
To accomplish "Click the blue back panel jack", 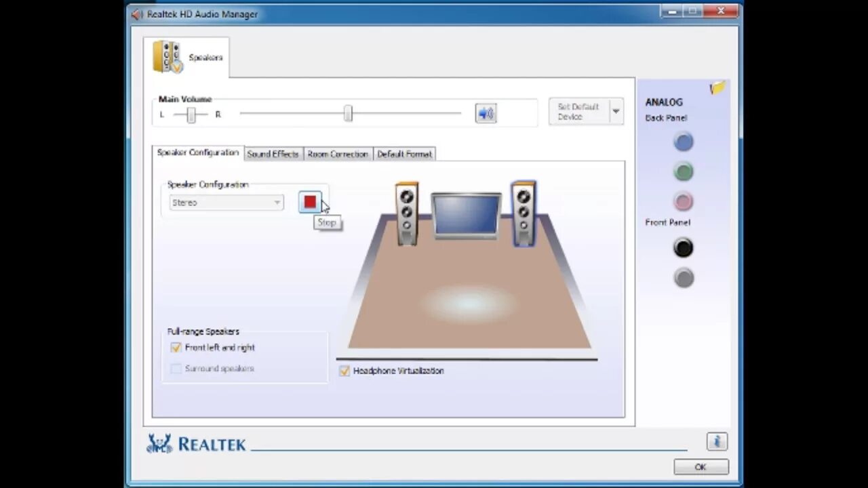I will pos(684,142).
